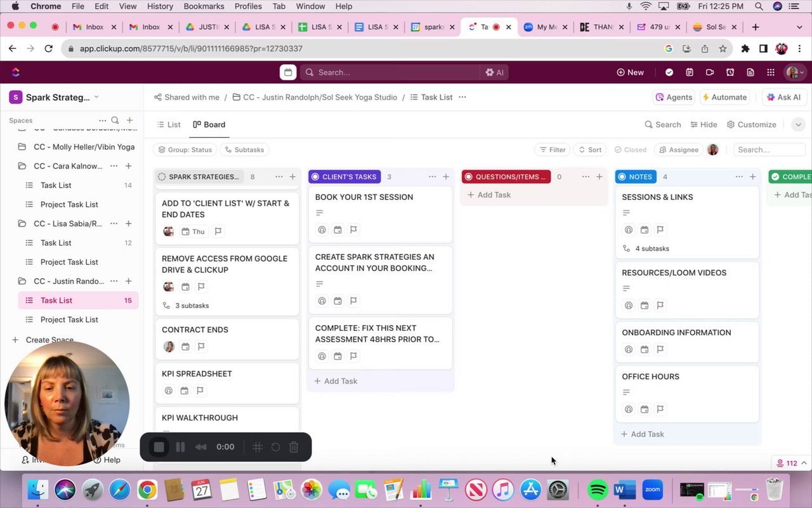The image size is (812, 508).
Task: Set due date on BOOK YOUR 1ST SESSION card
Action: (x=337, y=230)
